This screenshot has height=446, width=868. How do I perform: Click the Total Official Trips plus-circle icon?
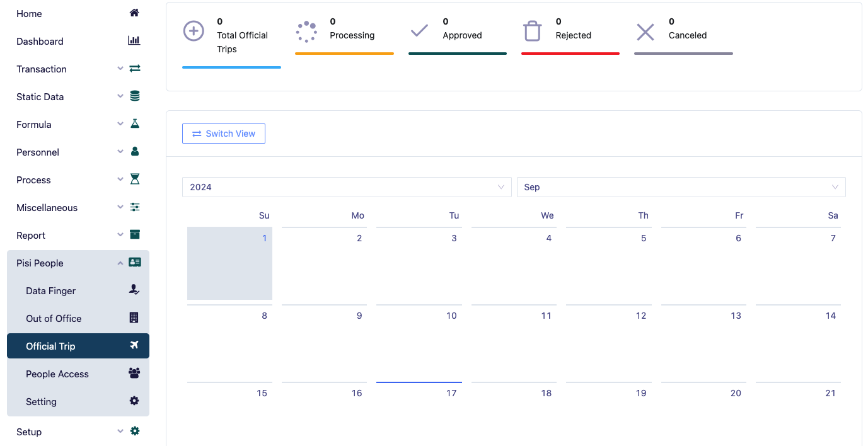click(x=194, y=31)
